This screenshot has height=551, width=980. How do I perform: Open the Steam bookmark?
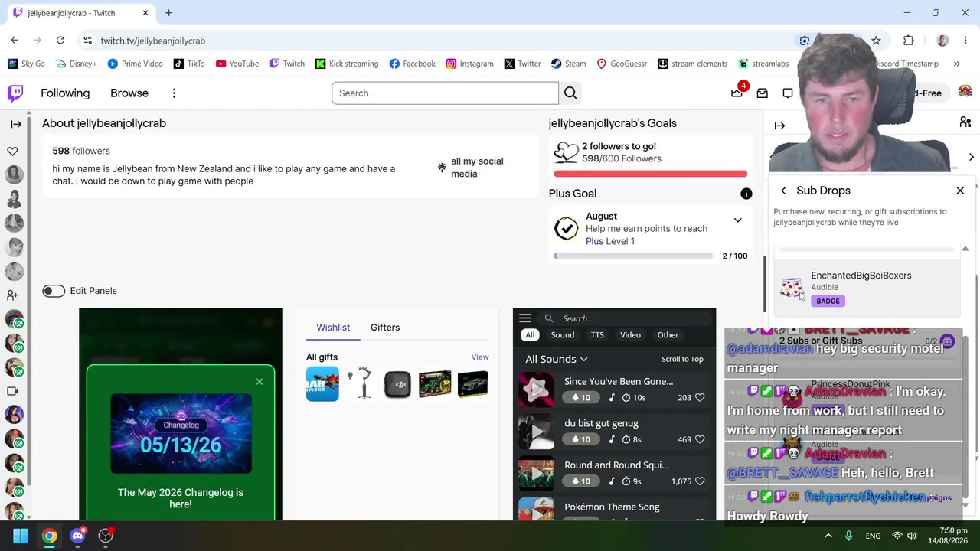pyautogui.click(x=569, y=64)
